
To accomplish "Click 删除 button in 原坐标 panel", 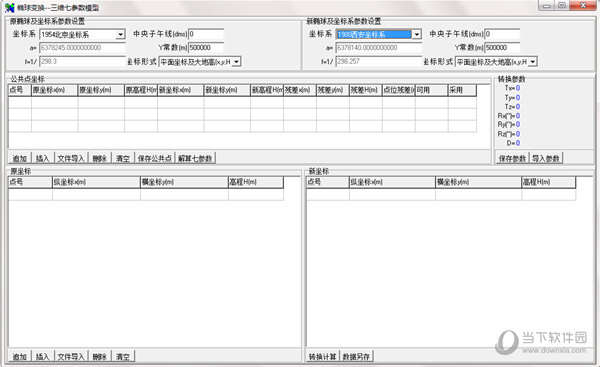I will (99, 357).
